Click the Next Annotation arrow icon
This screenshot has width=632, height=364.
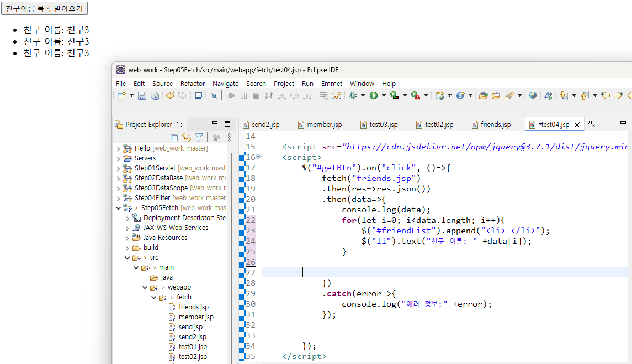(x=564, y=96)
